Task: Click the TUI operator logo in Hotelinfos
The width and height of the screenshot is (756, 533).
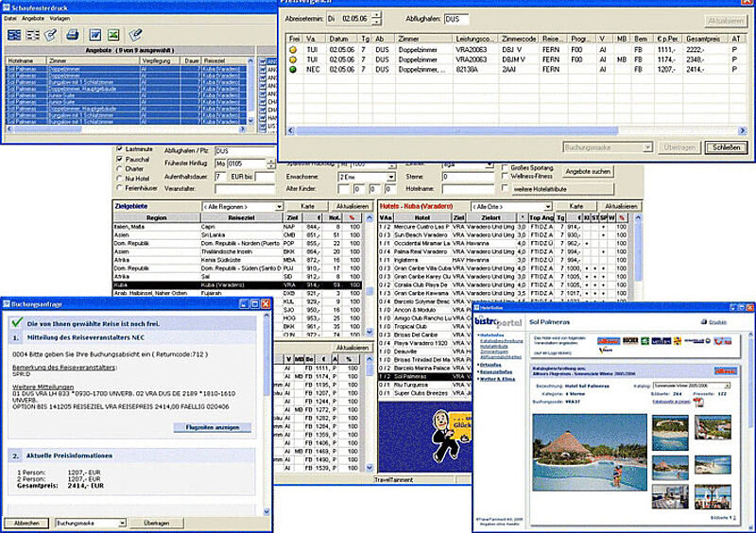Action: 722,341
